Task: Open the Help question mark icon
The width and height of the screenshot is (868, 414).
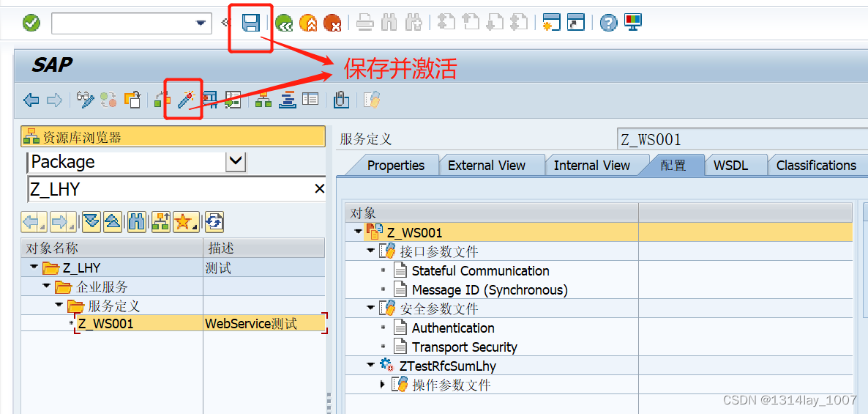Action: pos(608,23)
